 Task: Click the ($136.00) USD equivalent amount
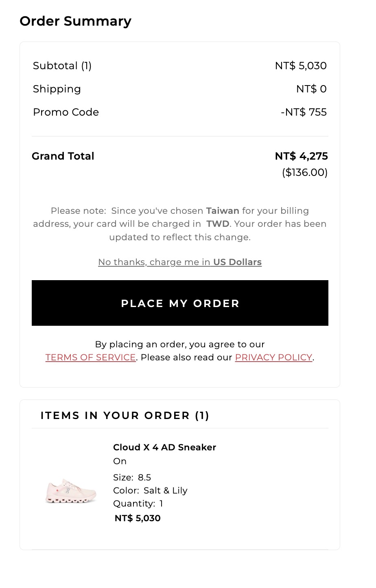(305, 172)
